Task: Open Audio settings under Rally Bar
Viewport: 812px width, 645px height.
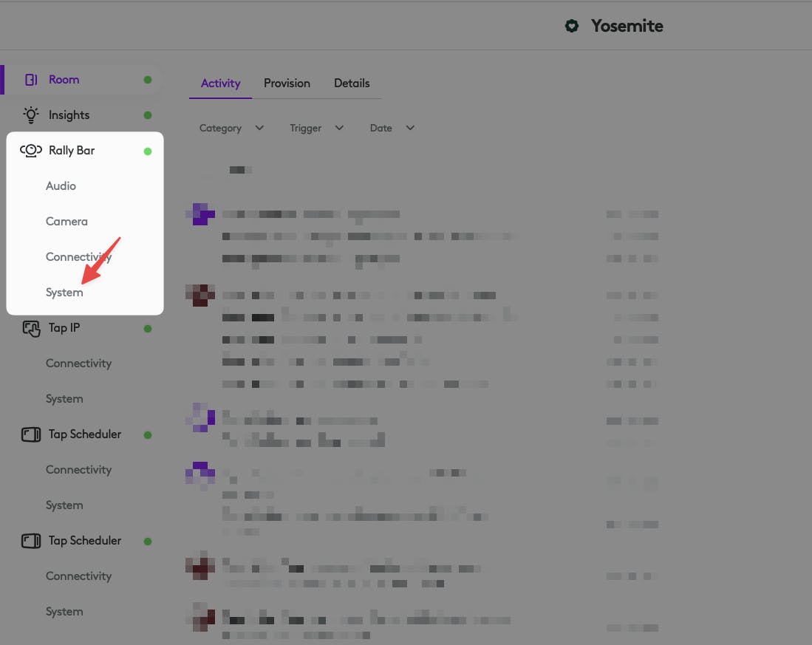Action: click(x=61, y=186)
